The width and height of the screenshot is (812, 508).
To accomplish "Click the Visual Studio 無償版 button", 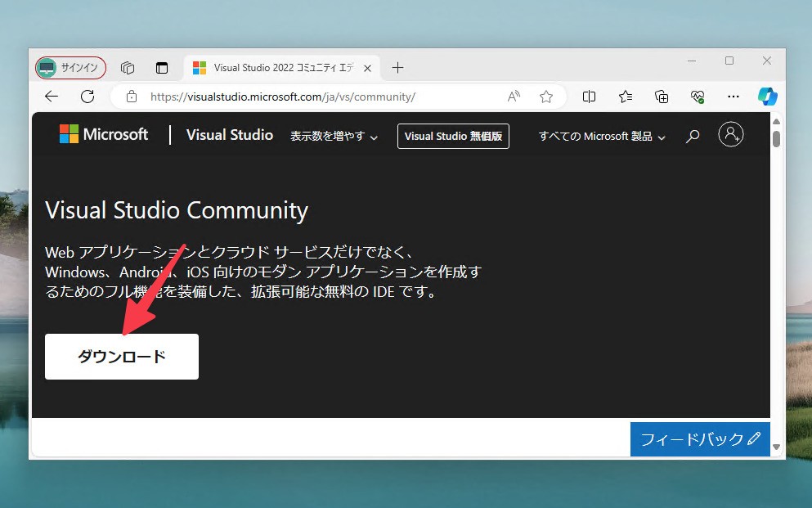I will point(453,136).
